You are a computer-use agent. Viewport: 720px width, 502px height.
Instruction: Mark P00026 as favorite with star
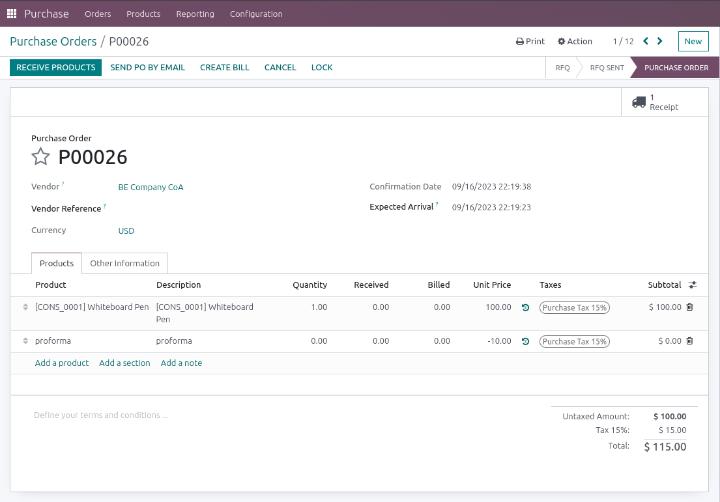(x=40, y=157)
